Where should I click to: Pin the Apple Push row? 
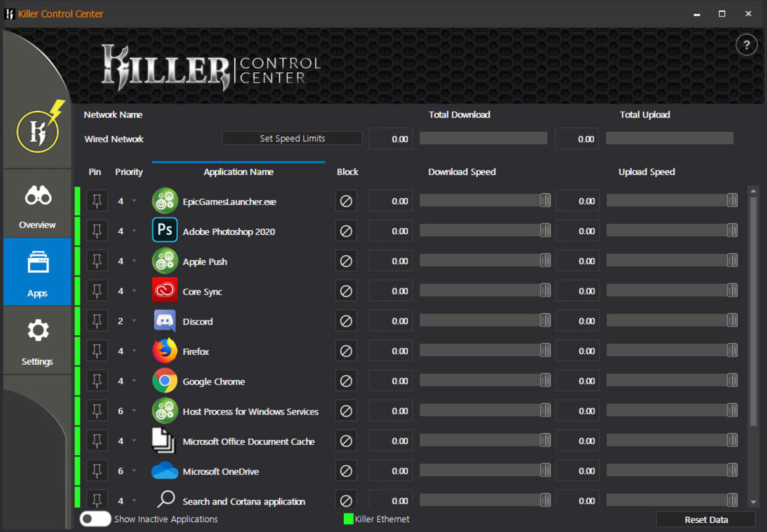97,261
